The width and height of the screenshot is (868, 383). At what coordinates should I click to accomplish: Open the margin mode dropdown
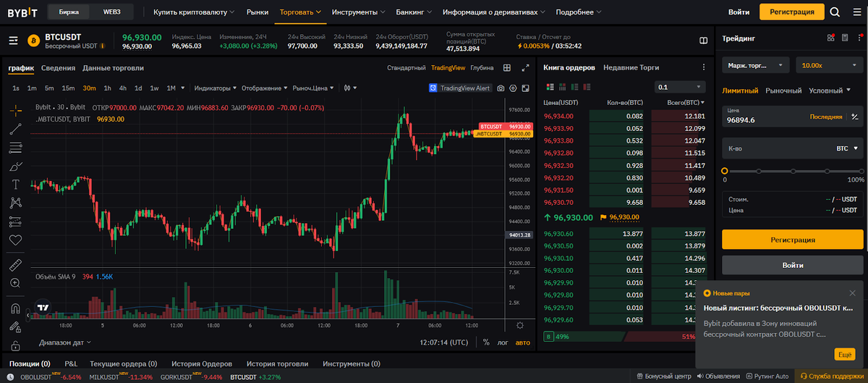pyautogui.click(x=756, y=65)
